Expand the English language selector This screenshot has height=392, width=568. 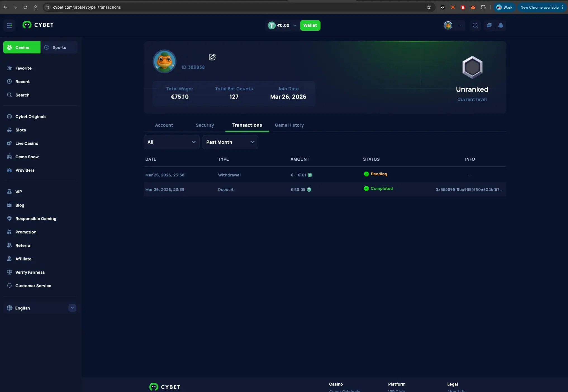click(x=72, y=308)
